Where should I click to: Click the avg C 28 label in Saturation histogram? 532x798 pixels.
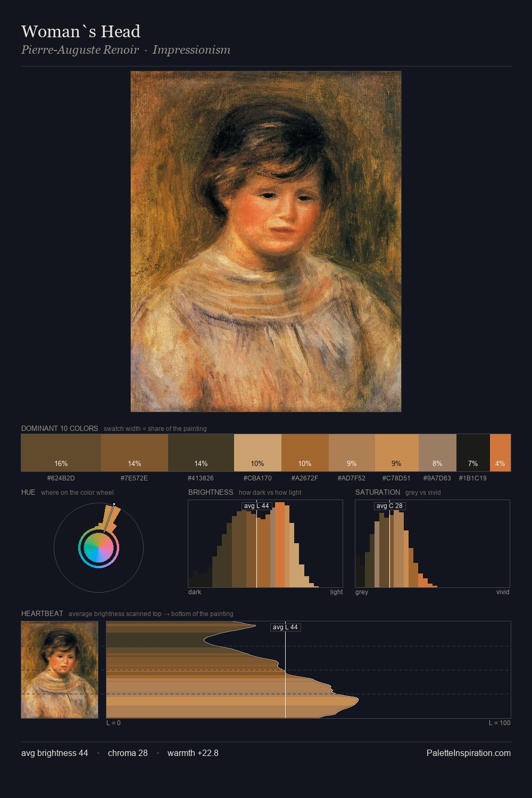389,506
